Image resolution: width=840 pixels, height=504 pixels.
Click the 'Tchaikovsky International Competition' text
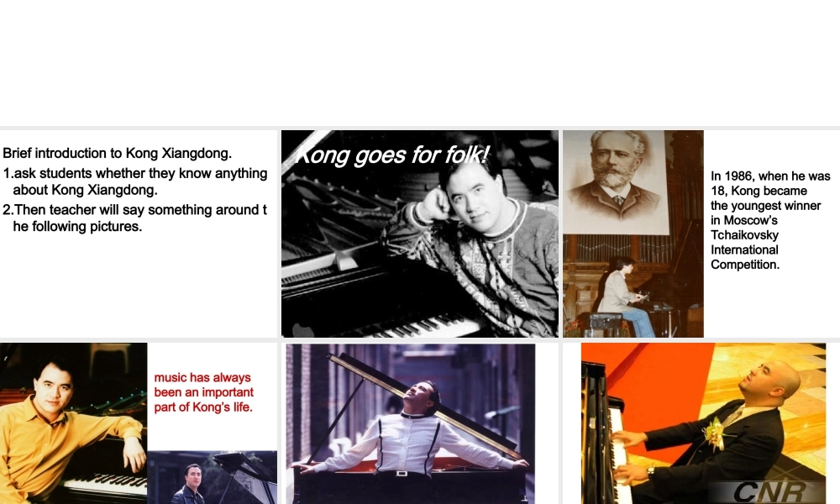pos(744,249)
